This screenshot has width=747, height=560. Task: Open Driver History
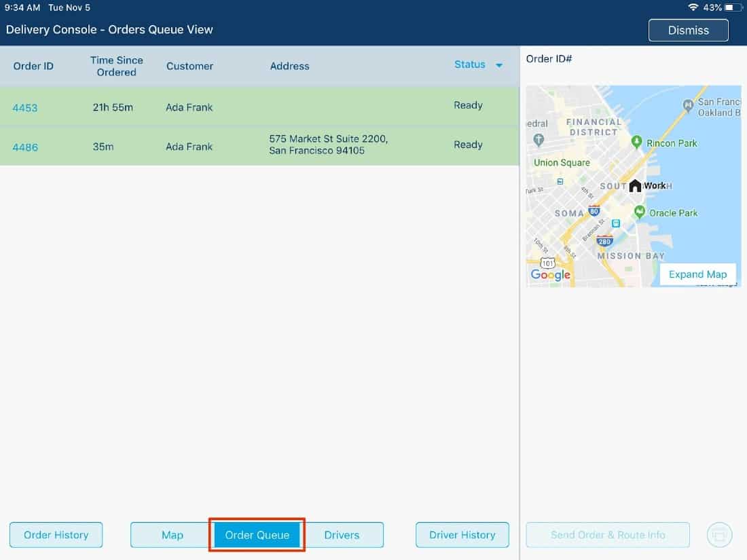pyautogui.click(x=462, y=535)
